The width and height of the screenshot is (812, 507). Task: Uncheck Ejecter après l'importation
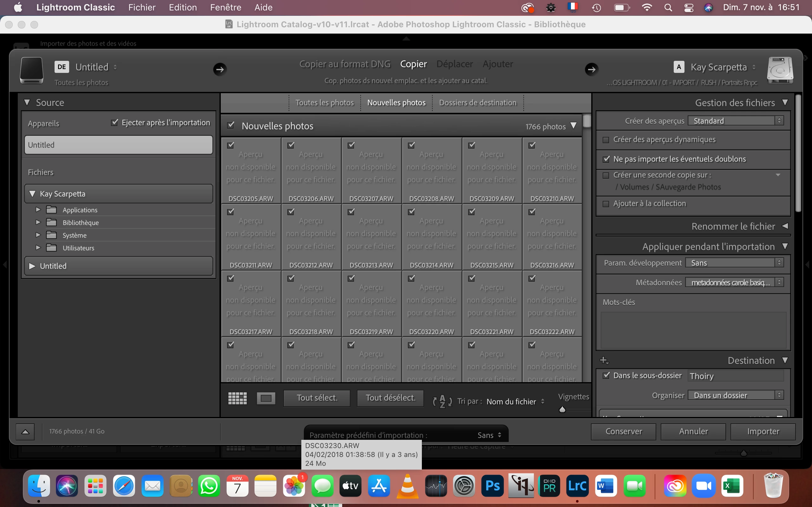tap(115, 122)
